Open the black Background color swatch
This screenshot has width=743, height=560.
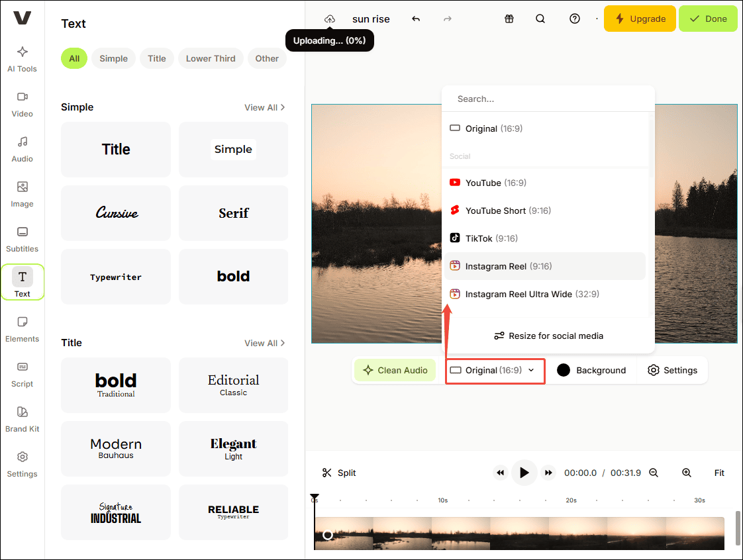click(x=564, y=371)
